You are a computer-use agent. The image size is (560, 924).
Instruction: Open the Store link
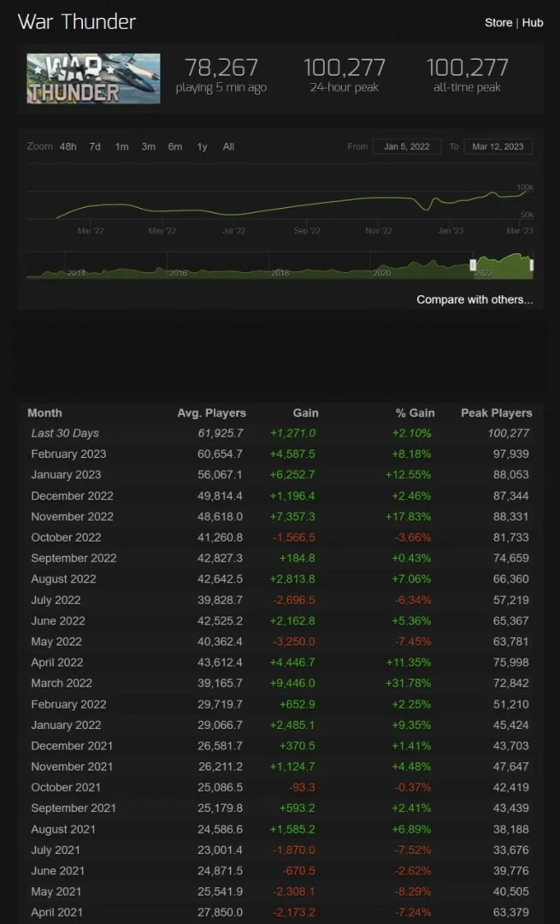[498, 22]
